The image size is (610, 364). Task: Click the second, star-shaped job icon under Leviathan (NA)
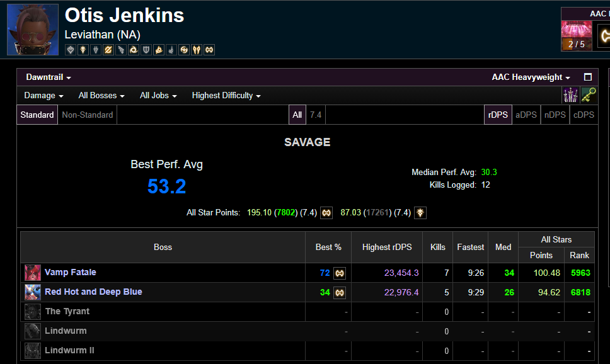click(x=83, y=50)
